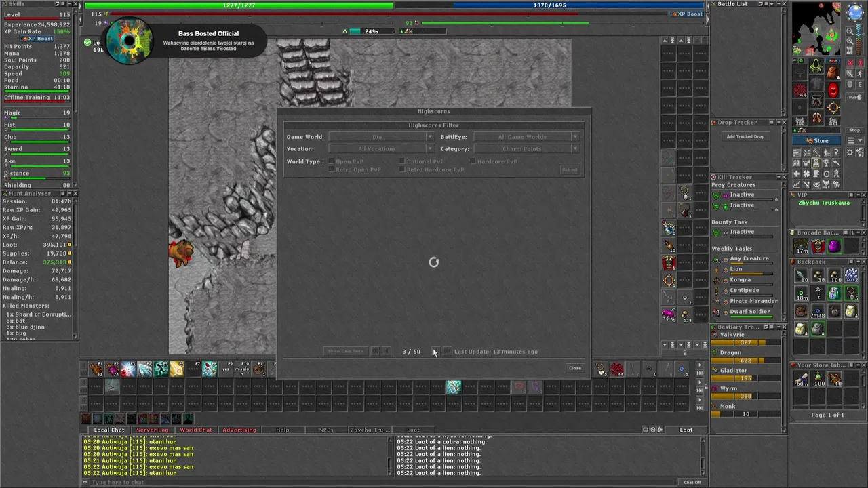Click the Stop button beside the inventory

(854, 130)
